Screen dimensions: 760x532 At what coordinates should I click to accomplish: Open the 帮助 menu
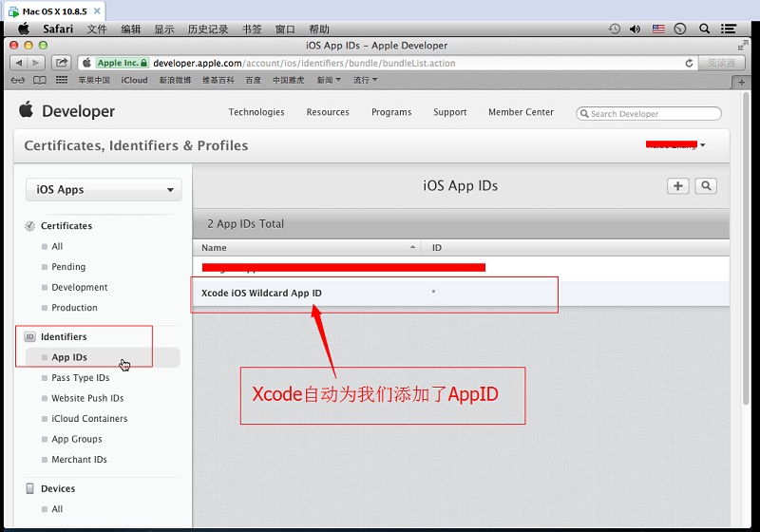(x=319, y=29)
